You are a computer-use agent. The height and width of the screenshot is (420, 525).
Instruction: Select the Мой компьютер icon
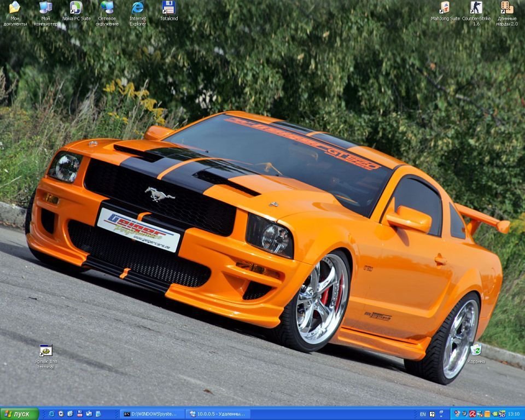(x=46, y=9)
